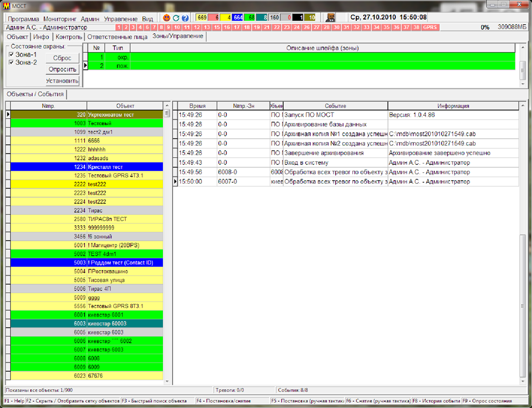
Task: Select the Объекты / События tab
Action: tap(35, 94)
